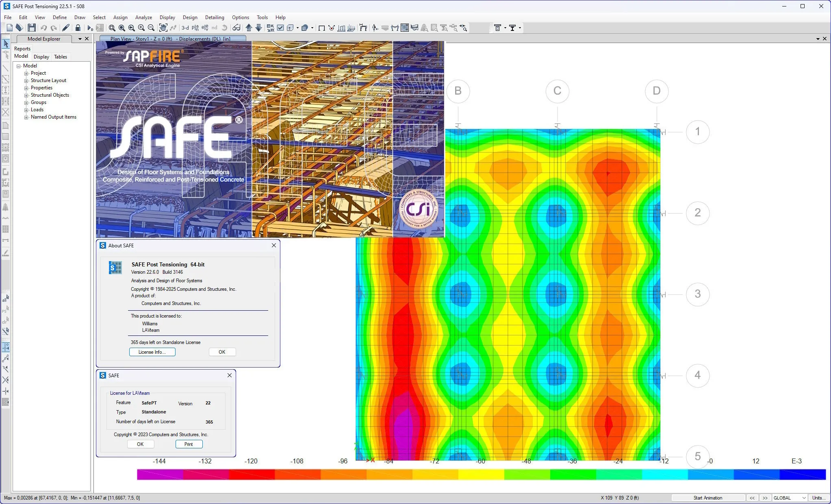This screenshot has width=831, height=504.
Task: Click OK in the SAFE license dialog
Action: coord(140,444)
